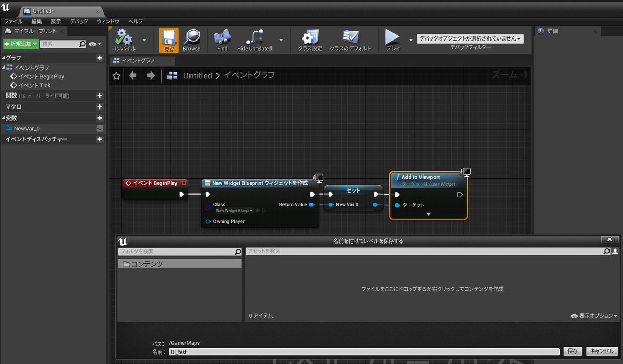623x364 pixels.
Task: Click the キャンセル button
Action: click(602, 352)
